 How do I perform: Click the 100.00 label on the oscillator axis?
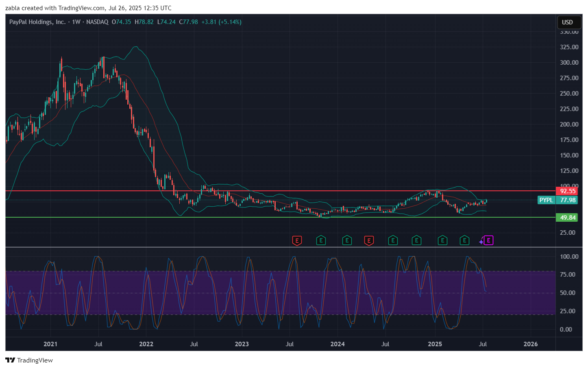click(569, 256)
